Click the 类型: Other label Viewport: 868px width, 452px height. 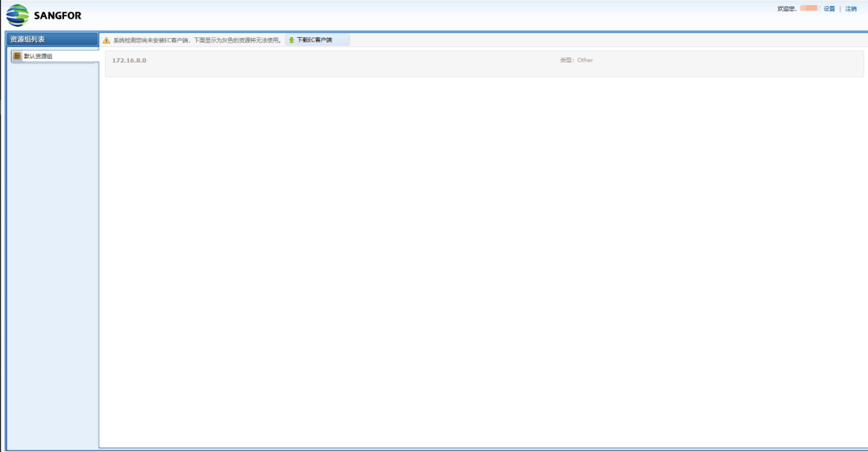pyautogui.click(x=577, y=60)
